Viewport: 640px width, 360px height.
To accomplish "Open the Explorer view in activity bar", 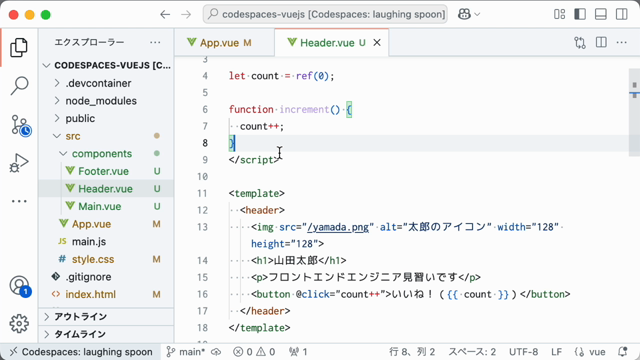I will (19, 47).
